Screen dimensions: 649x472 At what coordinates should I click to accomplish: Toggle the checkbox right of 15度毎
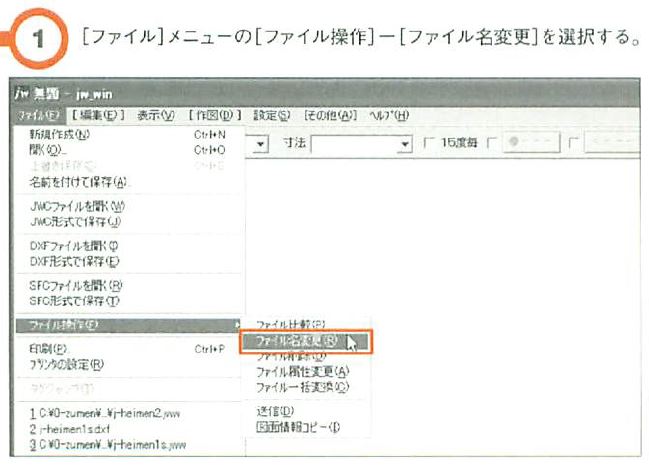point(492,143)
